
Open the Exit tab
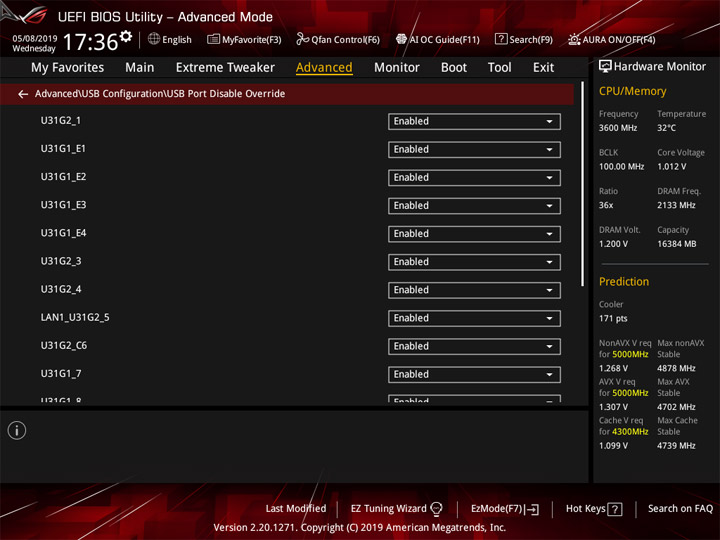(543, 68)
